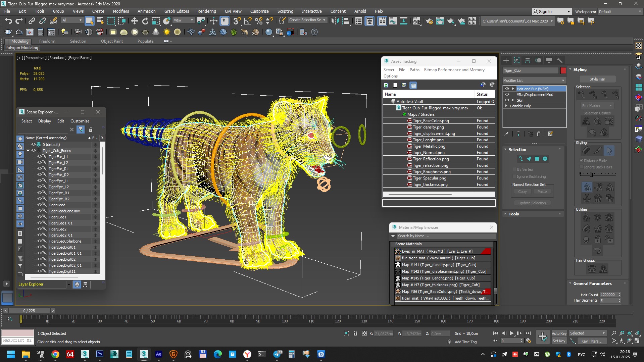Collapse the Tiger_Cub_Bones tree node
644x362 pixels.
pyautogui.click(x=28, y=151)
